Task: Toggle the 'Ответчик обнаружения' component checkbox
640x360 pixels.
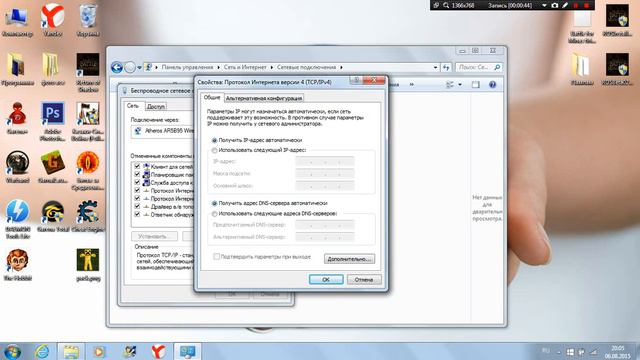Action: [137, 214]
